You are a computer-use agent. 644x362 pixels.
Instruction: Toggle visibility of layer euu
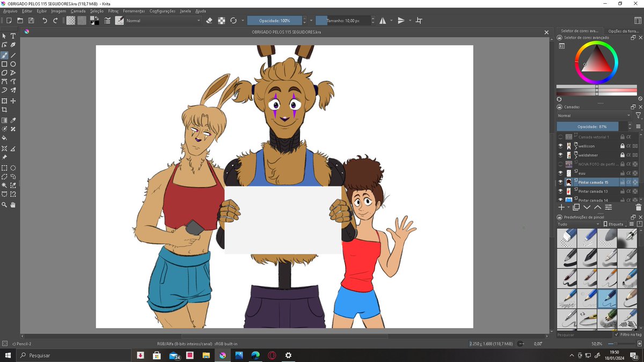tap(560, 173)
